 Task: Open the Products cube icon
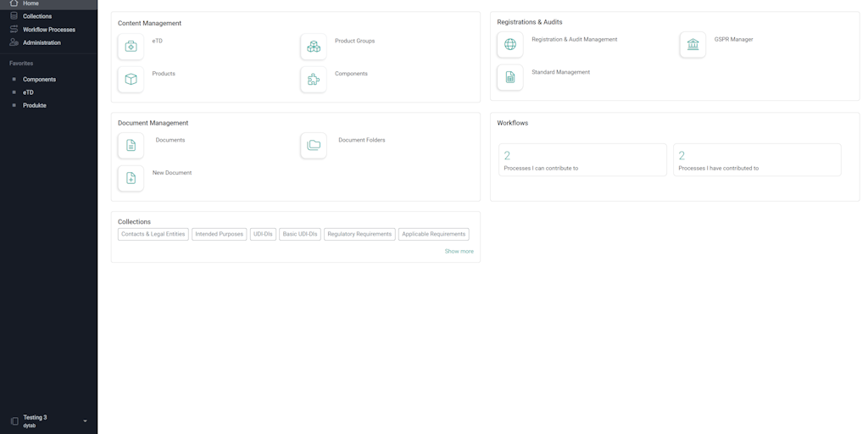(x=131, y=79)
